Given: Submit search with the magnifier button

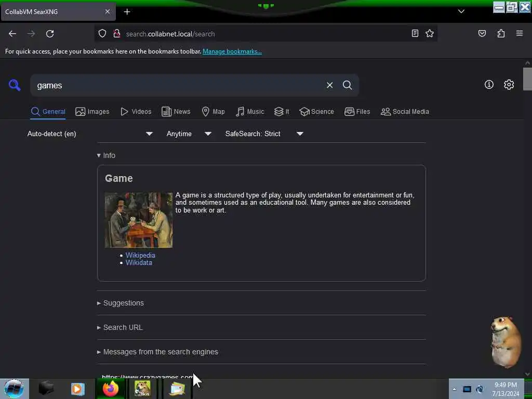Looking at the screenshot, I should [x=347, y=85].
